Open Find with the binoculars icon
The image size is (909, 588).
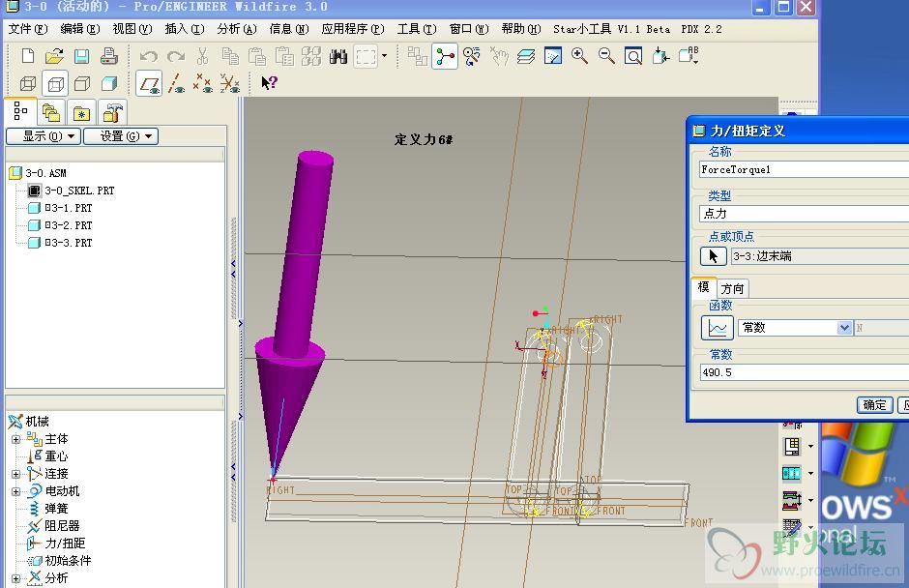tap(338, 56)
